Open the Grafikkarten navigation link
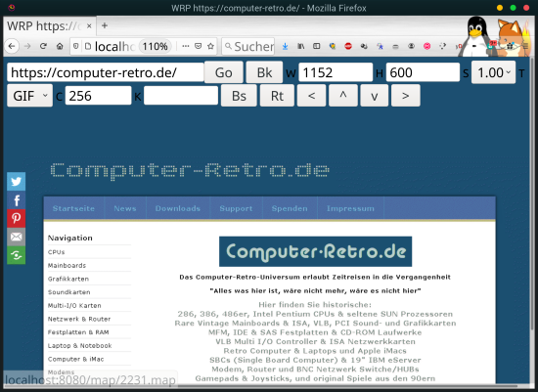The width and height of the screenshot is (538, 392). [x=68, y=279]
